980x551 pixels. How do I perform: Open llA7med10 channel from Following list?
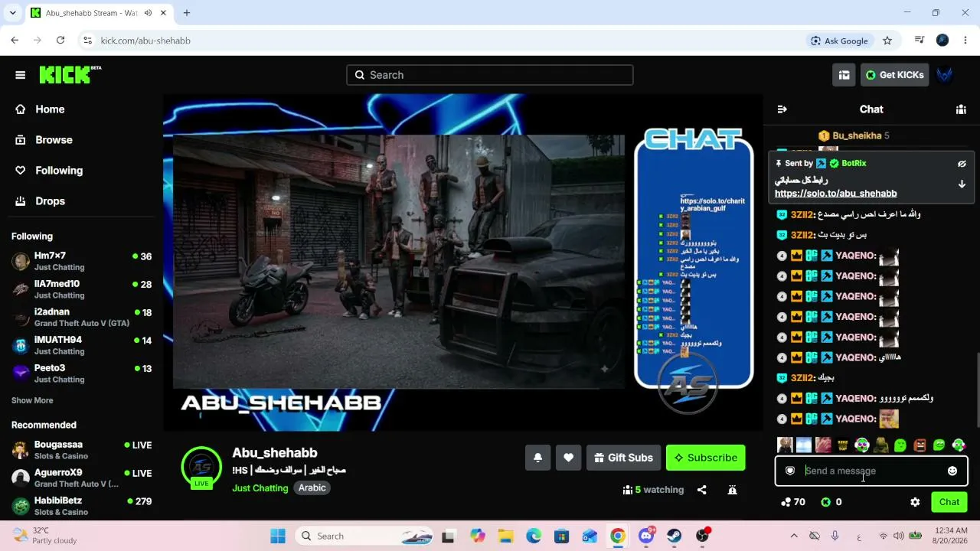pos(82,289)
